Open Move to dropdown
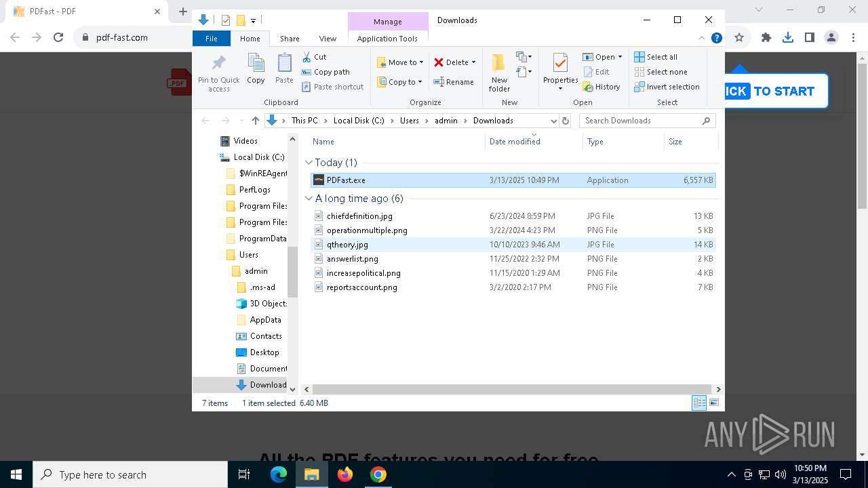 400,62
